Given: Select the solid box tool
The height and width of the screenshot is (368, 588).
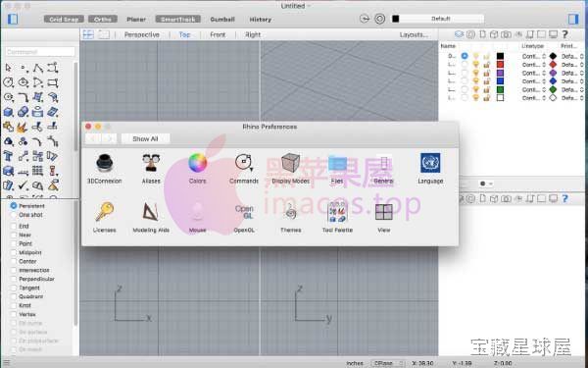Looking at the screenshot, I should [8, 112].
